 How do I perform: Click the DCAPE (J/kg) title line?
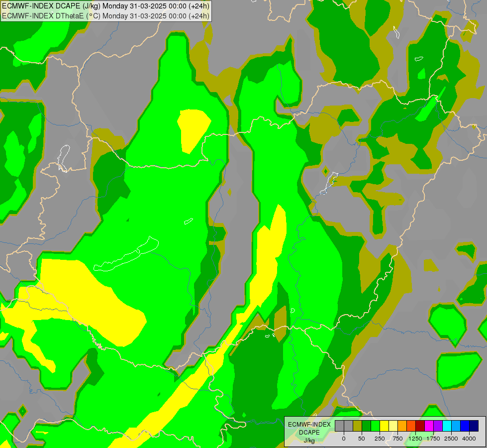[105, 6]
